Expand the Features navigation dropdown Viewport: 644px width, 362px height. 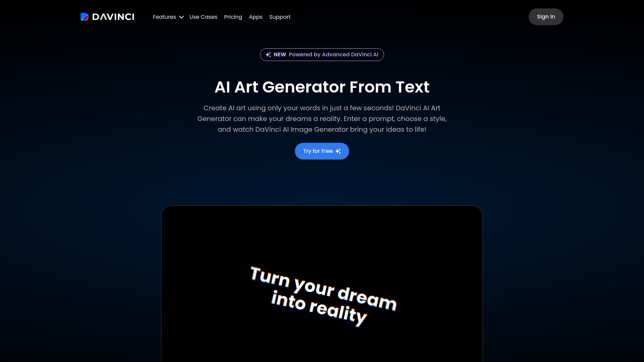coord(168,17)
